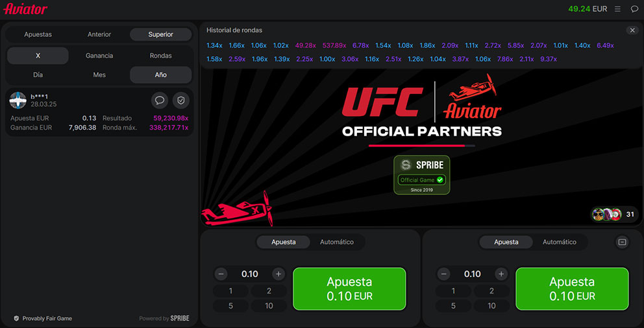Set second bet to quick amount 2

[x=491, y=291]
